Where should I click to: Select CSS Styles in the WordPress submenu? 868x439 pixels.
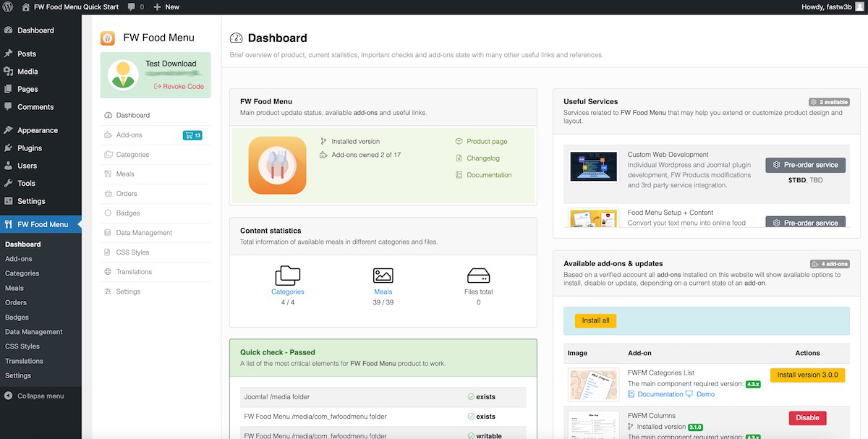pyautogui.click(x=22, y=346)
